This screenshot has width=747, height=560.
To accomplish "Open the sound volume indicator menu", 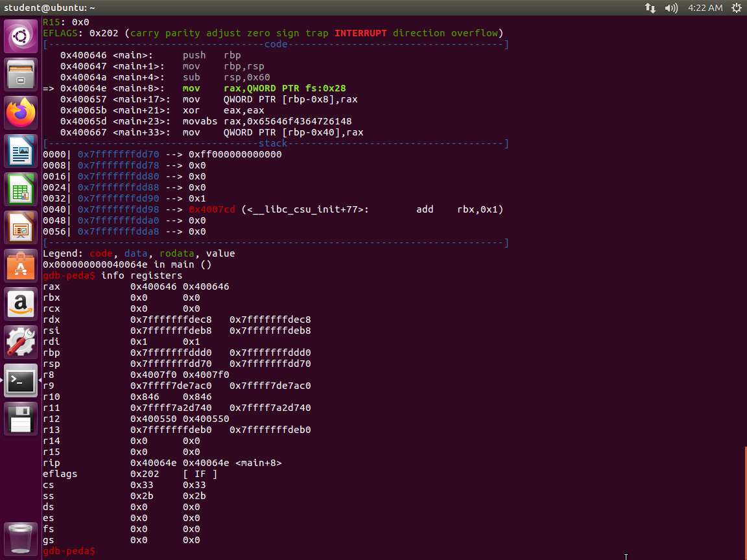I will pos(671,8).
